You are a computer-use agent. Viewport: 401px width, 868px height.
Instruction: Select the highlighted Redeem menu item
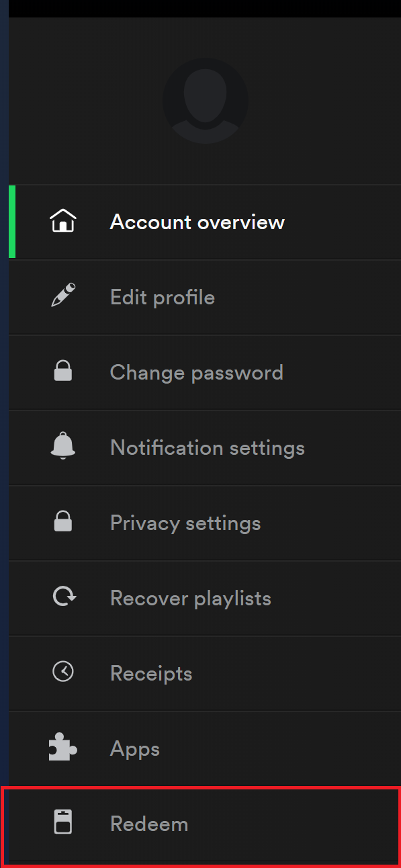[202, 826]
